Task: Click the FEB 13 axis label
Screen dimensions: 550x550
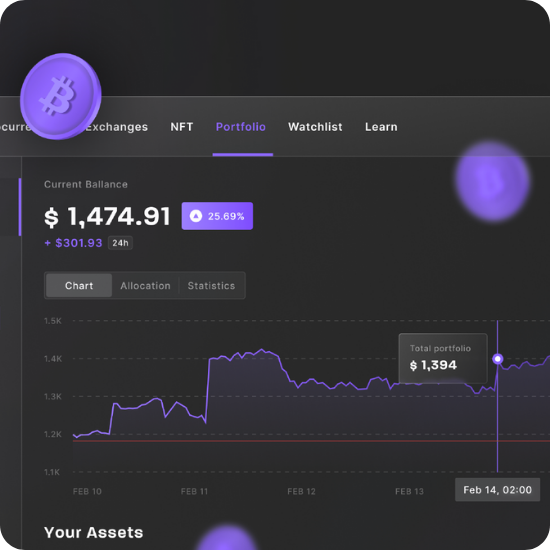Action: click(x=409, y=491)
